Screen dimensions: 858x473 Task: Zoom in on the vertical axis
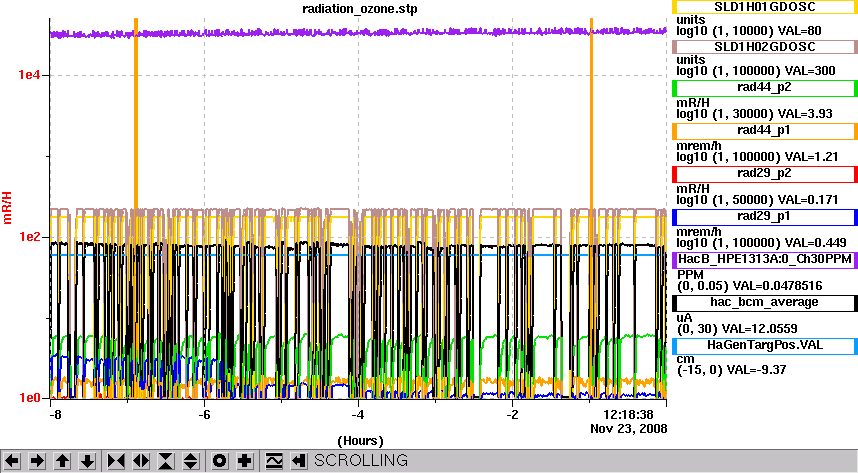click(x=166, y=461)
